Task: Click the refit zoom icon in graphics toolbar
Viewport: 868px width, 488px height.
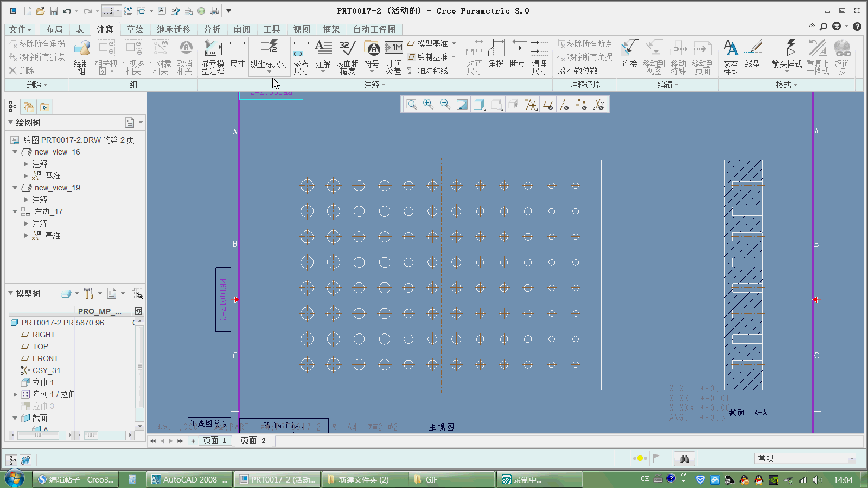Action: point(412,105)
